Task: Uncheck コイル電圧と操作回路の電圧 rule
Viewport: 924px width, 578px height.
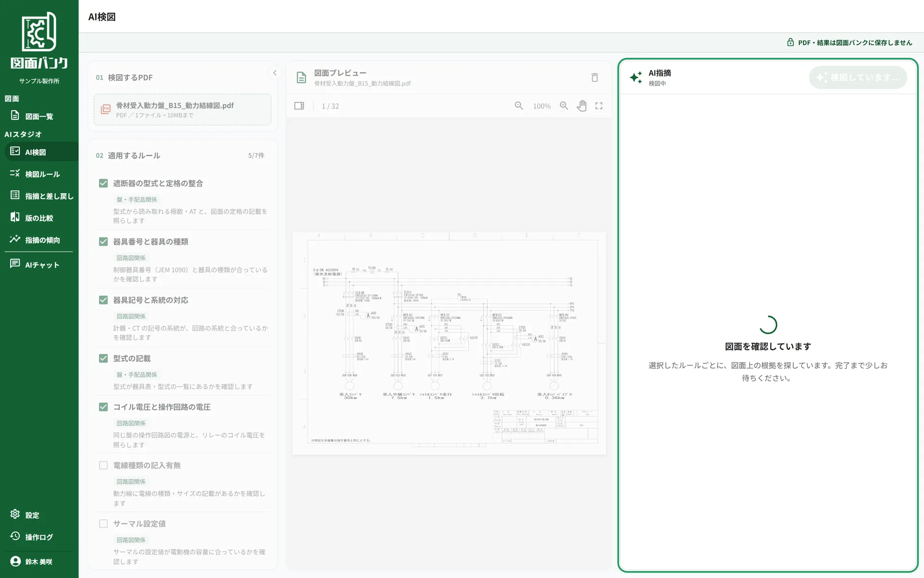Action: [103, 407]
